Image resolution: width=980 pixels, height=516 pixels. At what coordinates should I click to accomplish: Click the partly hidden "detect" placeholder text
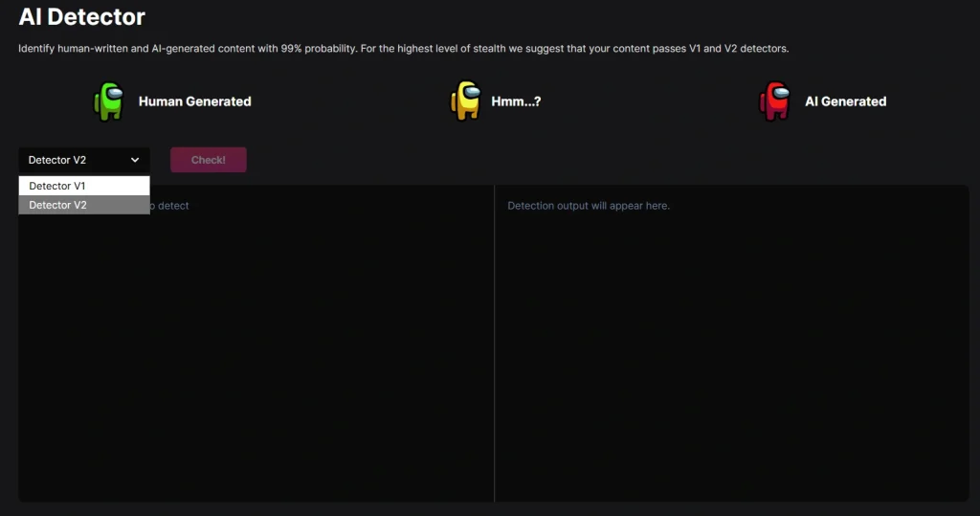[x=172, y=206]
